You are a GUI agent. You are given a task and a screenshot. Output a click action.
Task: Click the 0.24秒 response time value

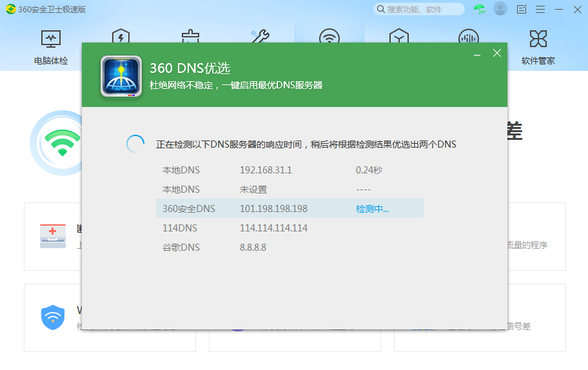point(369,170)
